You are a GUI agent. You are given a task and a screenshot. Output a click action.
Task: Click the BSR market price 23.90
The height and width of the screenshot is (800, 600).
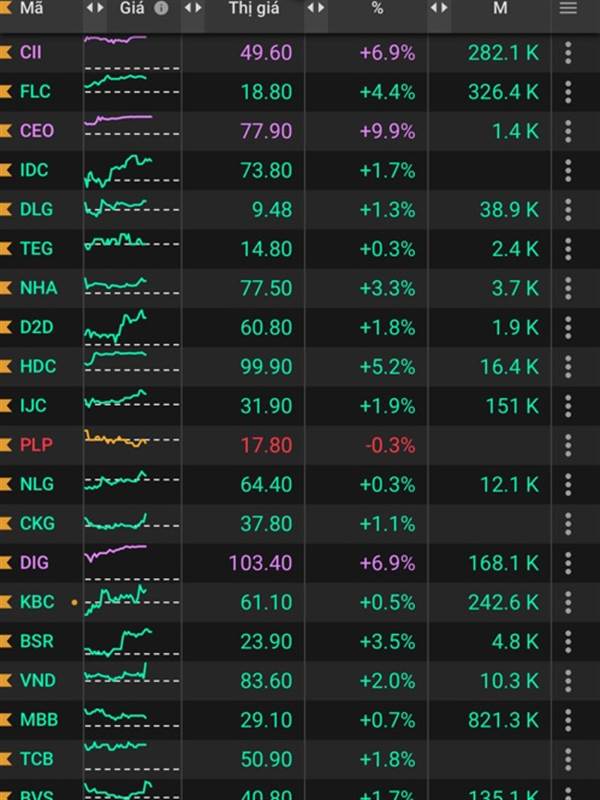(266, 642)
